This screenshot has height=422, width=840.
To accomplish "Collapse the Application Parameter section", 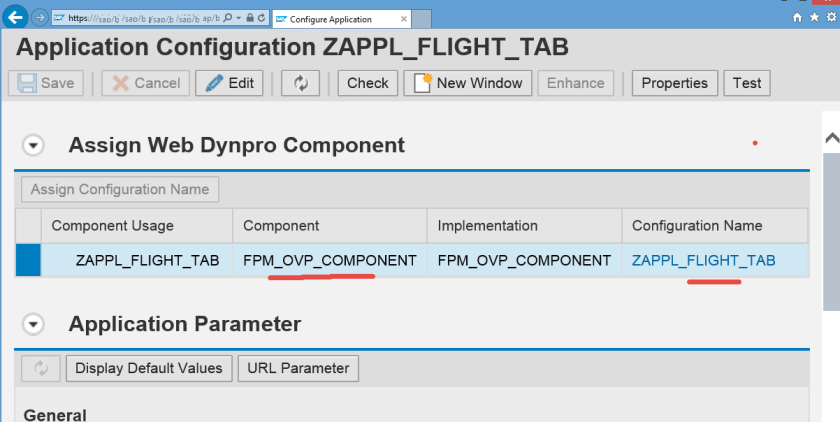I will click(34, 324).
